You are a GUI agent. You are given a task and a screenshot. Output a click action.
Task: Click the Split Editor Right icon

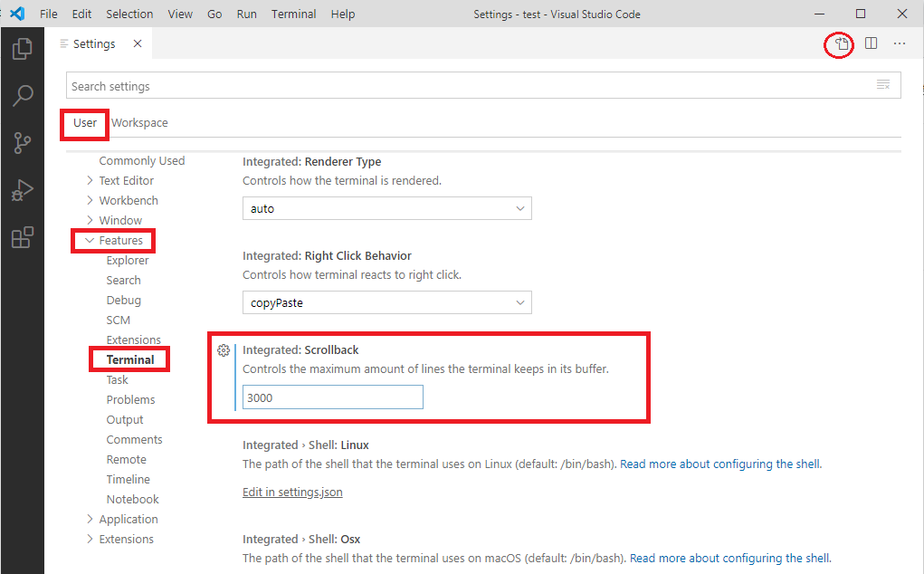(871, 43)
